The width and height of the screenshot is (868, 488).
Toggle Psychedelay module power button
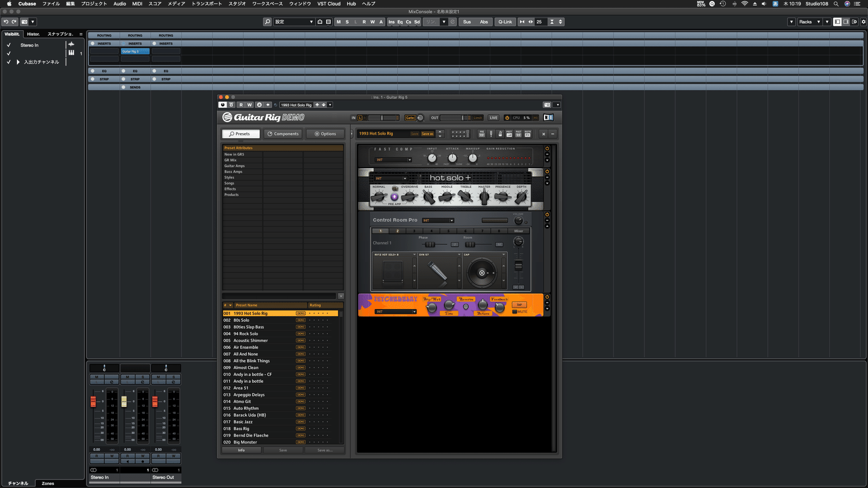[547, 297]
